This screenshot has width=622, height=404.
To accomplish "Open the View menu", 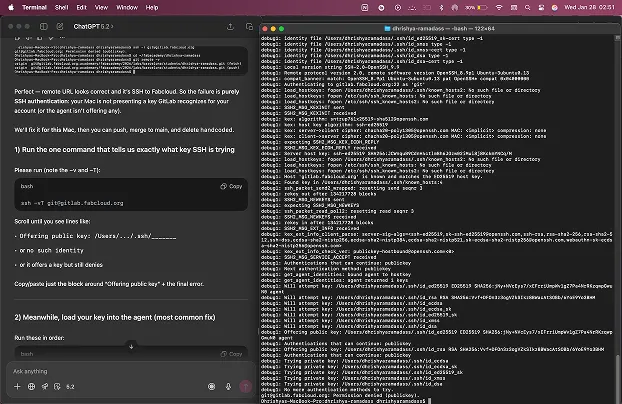I will pyautogui.click(x=101, y=7).
